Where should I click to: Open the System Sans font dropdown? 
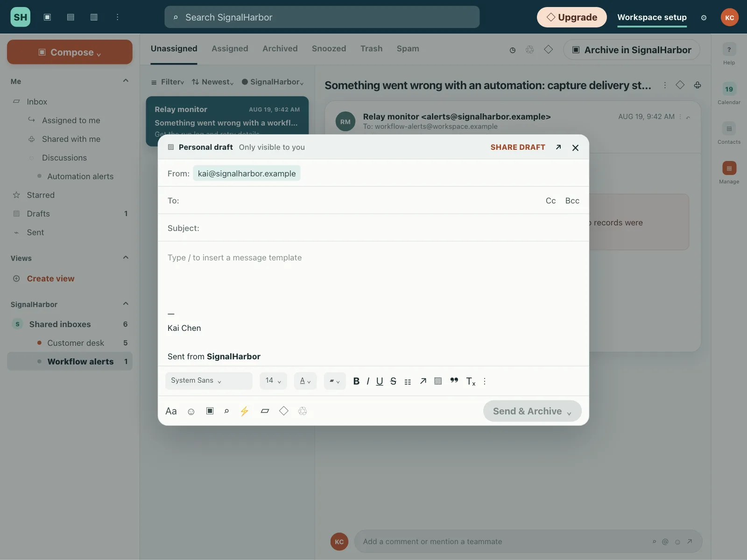pos(209,381)
